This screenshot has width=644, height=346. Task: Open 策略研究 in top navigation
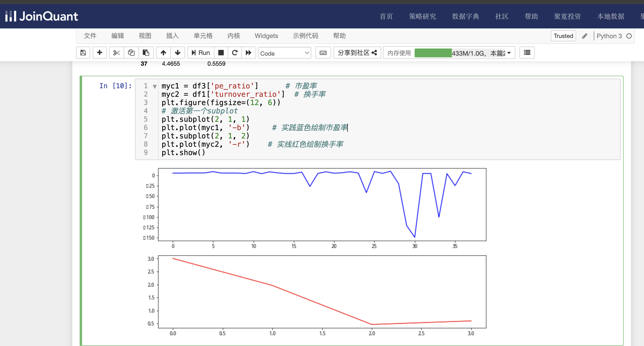(x=422, y=16)
